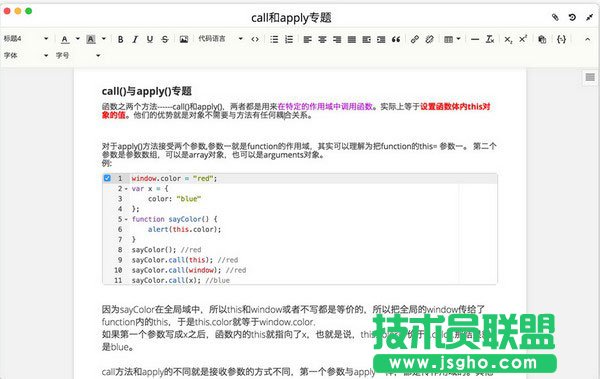This screenshot has width=600, height=379.
Task: Toggle the outline panel on right edge
Action: pos(590,77)
